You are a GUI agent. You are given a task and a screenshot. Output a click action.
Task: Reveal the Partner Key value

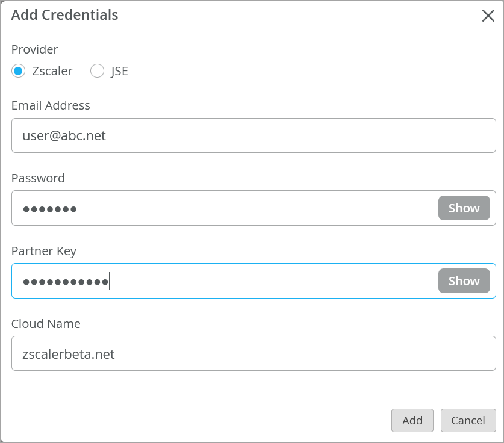coord(464,281)
